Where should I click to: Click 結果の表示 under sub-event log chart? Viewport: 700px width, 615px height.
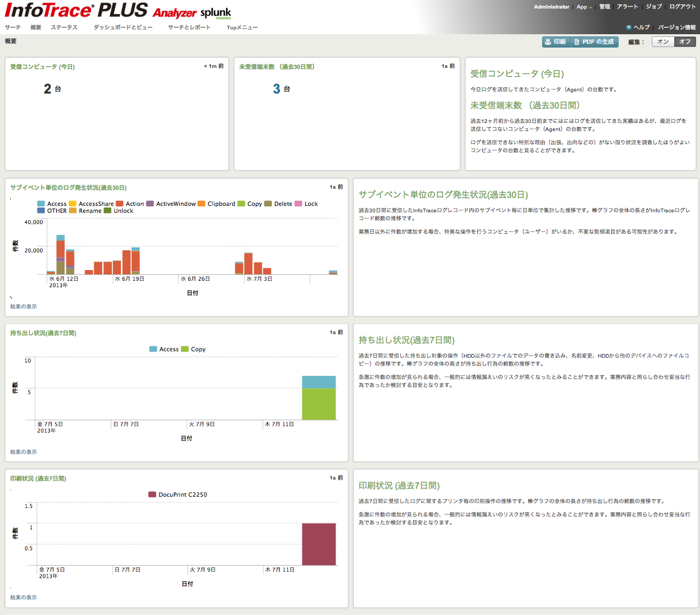pyautogui.click(x=24, y=306)
